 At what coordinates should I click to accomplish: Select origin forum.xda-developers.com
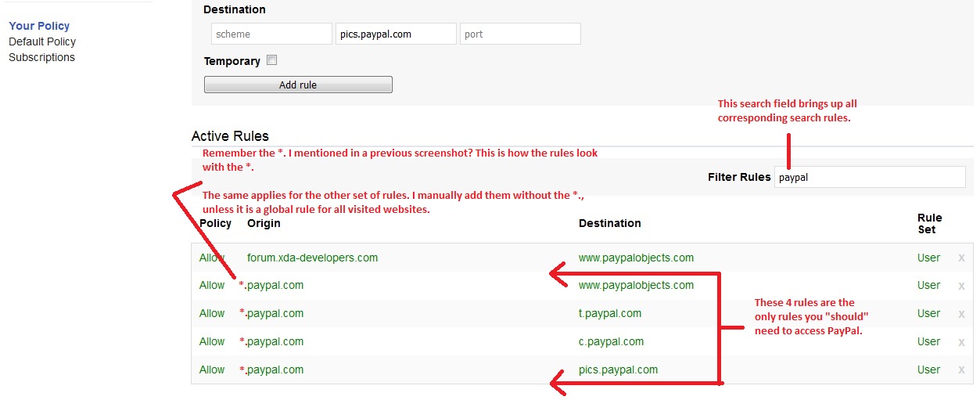312,258
